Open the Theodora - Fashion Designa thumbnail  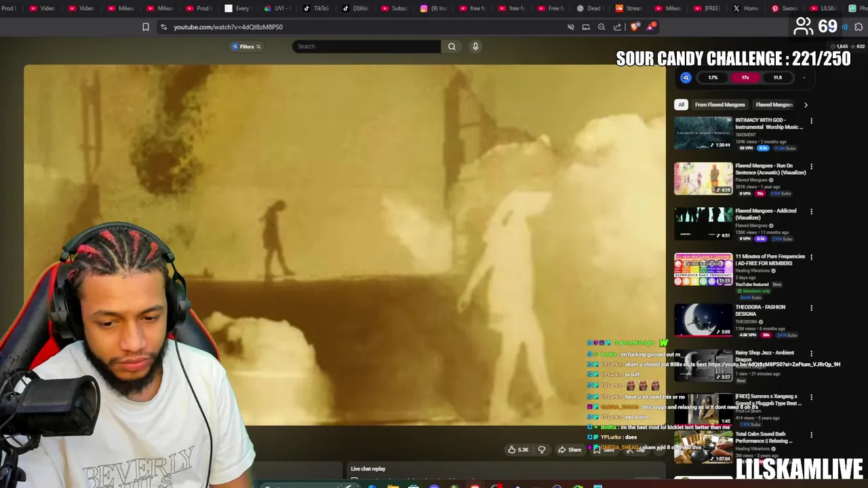[703, 319]
